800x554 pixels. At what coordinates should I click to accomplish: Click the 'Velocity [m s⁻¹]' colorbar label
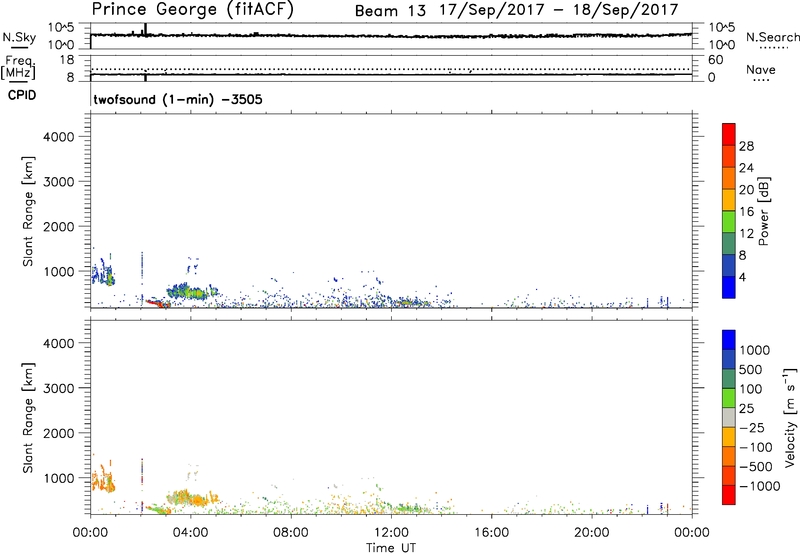point(790,417)
